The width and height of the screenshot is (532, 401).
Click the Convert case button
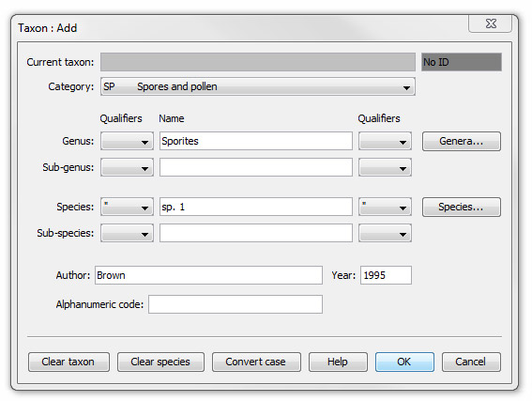click(256, 362)
